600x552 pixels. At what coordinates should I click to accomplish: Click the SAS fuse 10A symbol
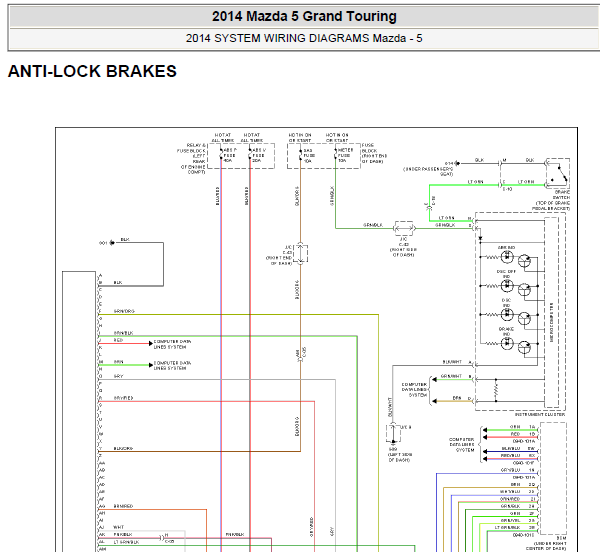coord(300,155)
